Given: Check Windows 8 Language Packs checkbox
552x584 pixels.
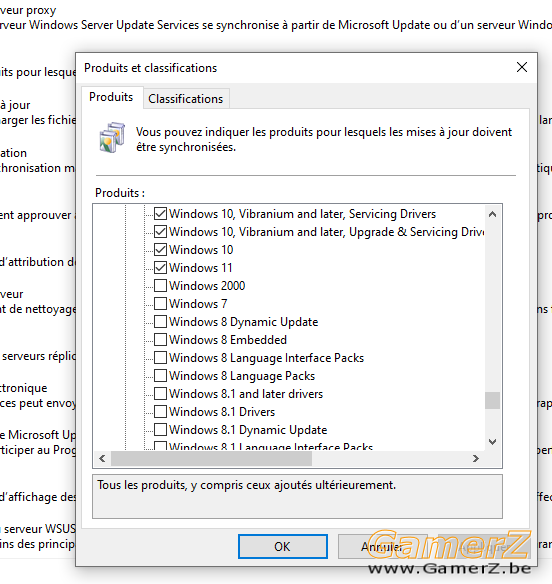Looking at the screenshot, I should coord(160,375).
